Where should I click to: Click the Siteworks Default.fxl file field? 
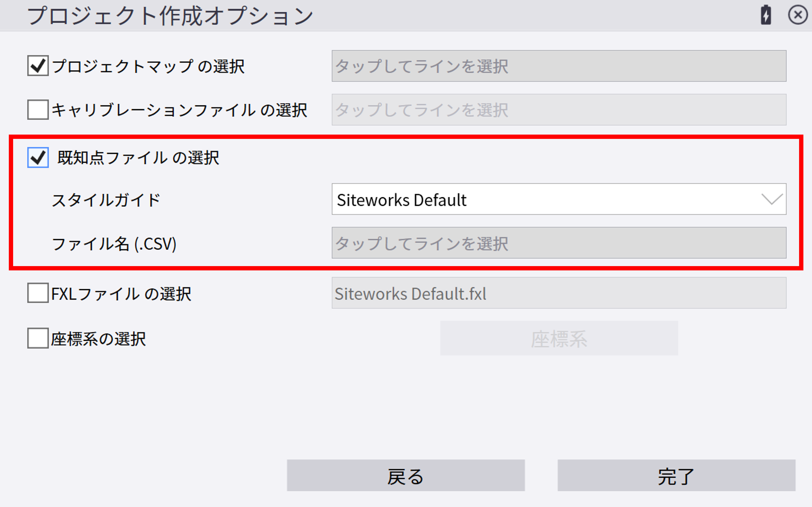tap(559, 293)
